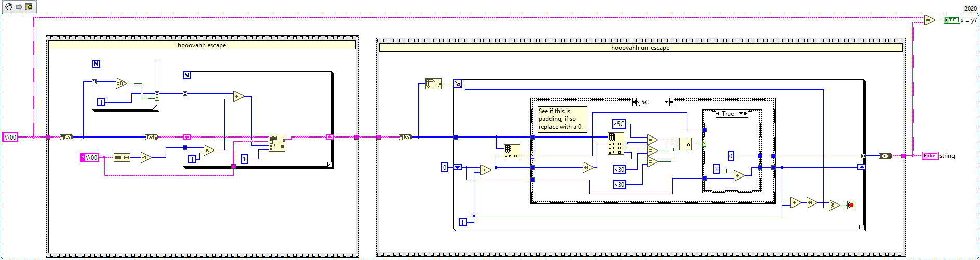The height and width of the screenshot is (260, 980).
Task: Click the Greater Or Equal comparison node
Action: pyautogui.click(x=834, y=205)
